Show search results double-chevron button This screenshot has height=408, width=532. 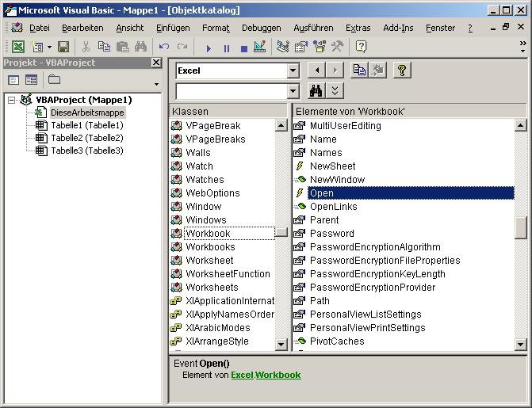(x=335, y=90)
